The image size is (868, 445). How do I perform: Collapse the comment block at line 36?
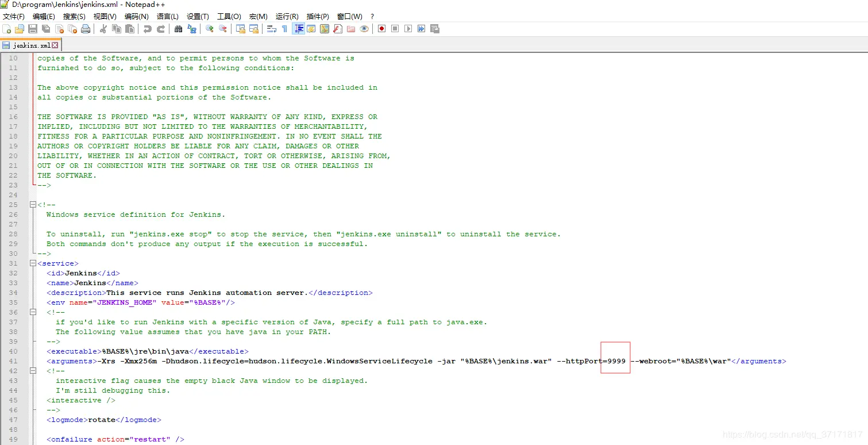[32, 312]
